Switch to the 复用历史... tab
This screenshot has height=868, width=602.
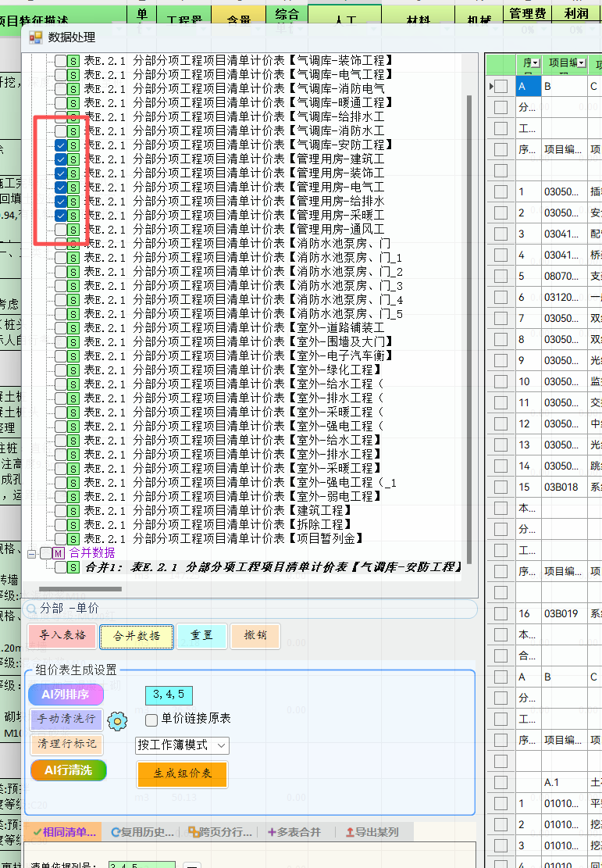click(x=143, y=832)
